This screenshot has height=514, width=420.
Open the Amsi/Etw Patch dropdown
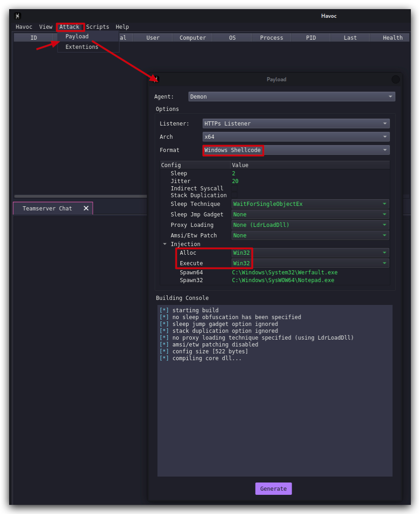pyautogui.click(x=310, y=236)
